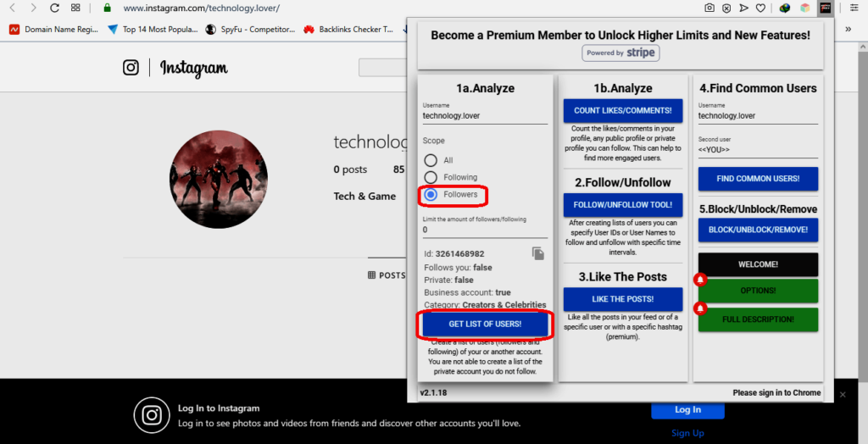The height and width of the screenshot is (444, 868).
Task: Click the heart bookmark icon
Action: pos(760,8)
